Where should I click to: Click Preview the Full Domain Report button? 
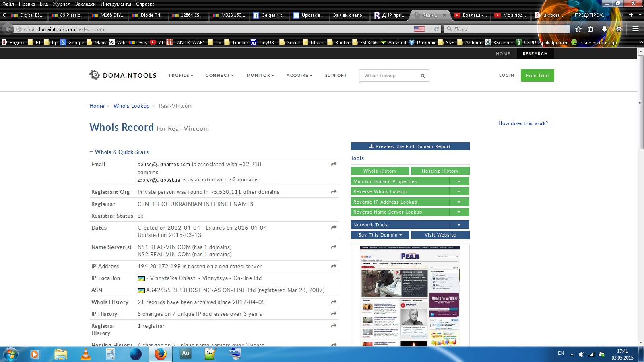point(410,146)
